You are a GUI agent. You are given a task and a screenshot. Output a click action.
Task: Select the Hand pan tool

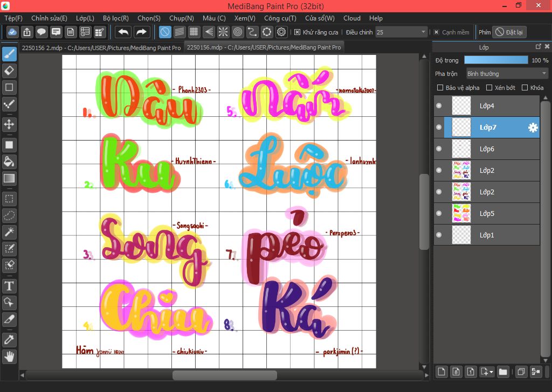click(x=9, y=356)
